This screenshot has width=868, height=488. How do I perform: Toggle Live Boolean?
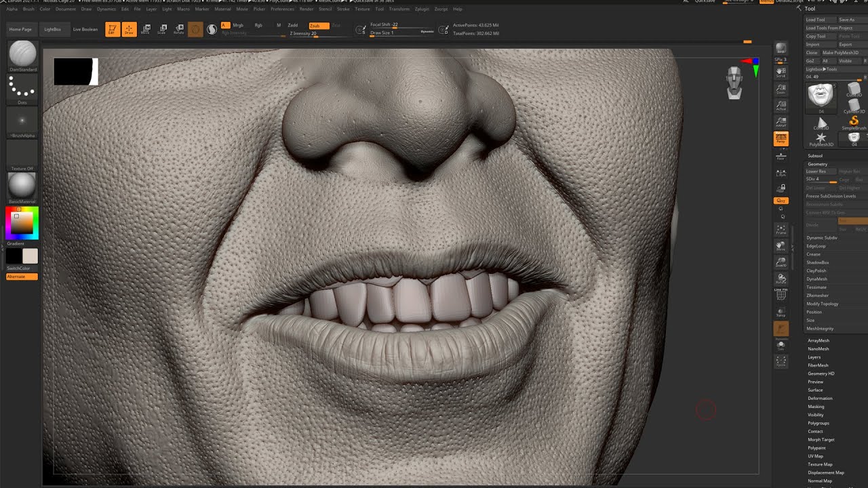tap(85, 29)
